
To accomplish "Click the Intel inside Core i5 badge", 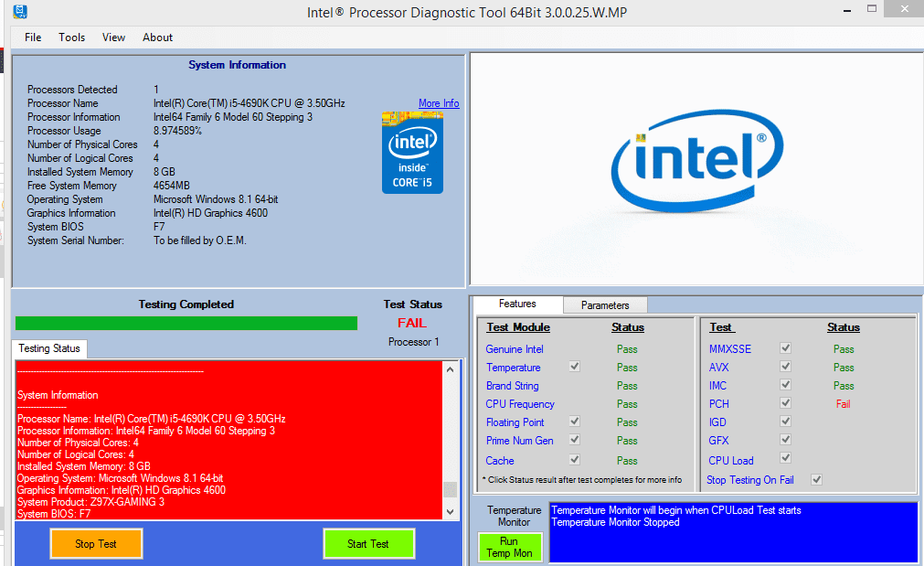I will [x=412, y=153].
